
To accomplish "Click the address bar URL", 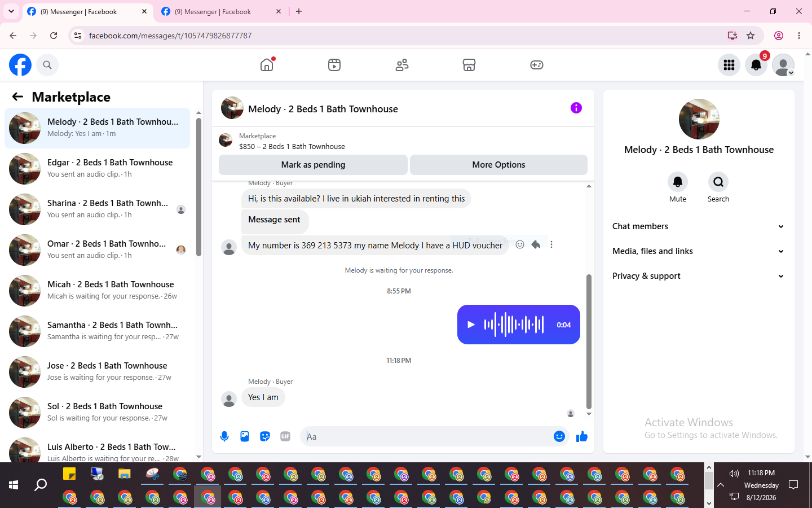I will click(170, 36).
